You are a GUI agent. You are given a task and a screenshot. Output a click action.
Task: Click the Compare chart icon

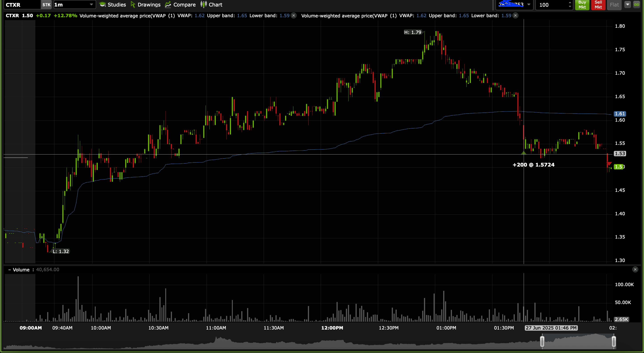point(168,4)
